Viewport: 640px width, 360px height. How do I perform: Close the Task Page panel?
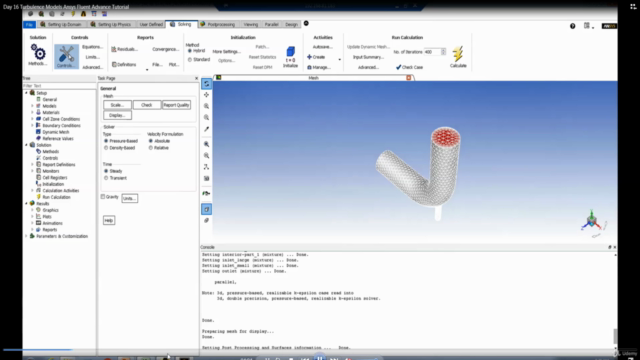196,78
